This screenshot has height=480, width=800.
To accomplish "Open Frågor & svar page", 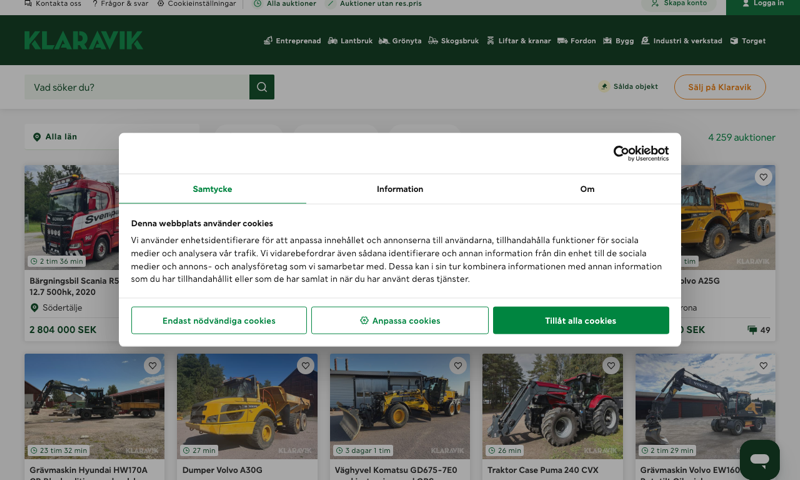I will (x=120, y=4).
